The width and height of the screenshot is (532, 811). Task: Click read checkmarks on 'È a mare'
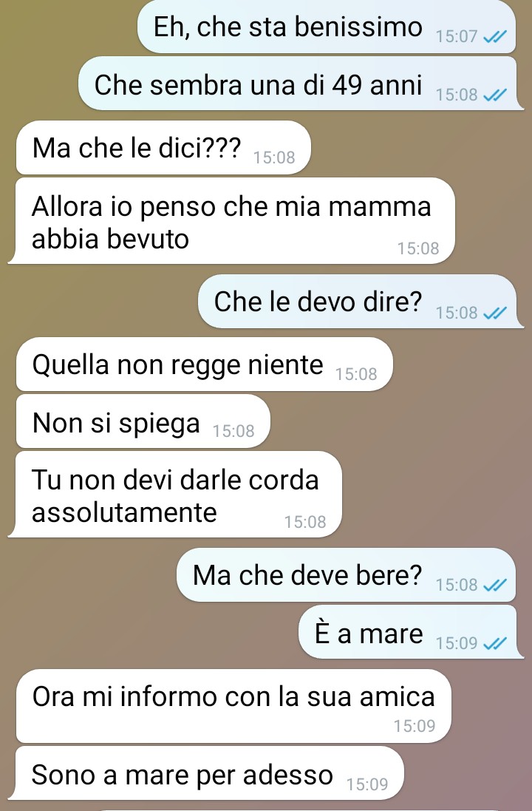(495, 643)
